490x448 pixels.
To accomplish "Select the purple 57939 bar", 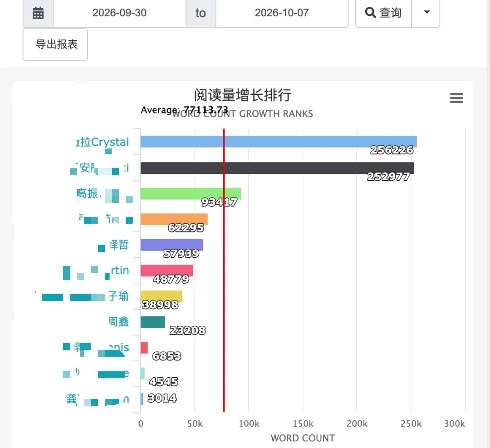I will tap(171, 245).
